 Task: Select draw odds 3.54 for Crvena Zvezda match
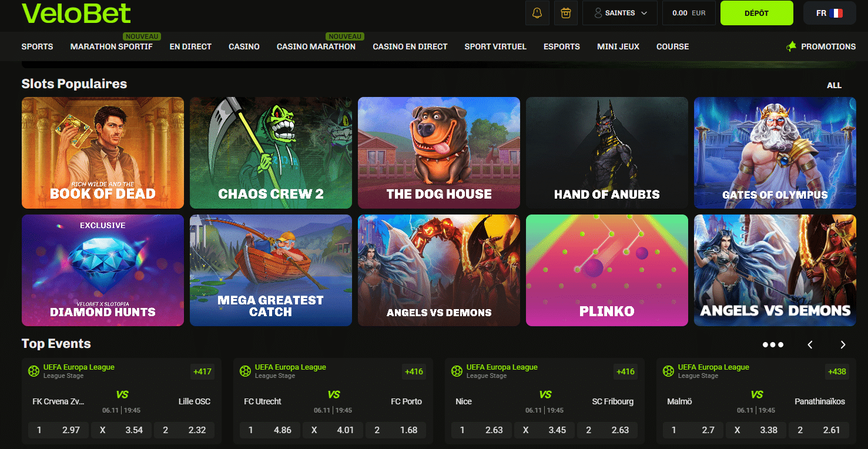coord(123,430)
